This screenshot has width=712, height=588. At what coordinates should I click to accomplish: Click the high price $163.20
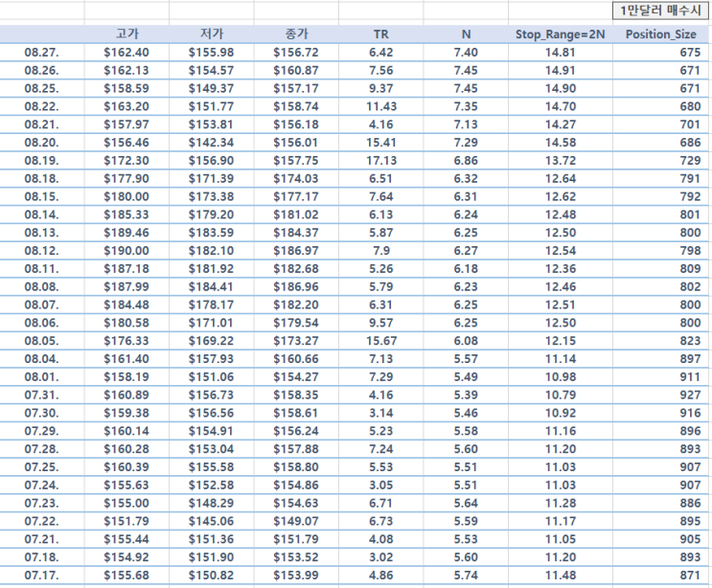point(126,106)
